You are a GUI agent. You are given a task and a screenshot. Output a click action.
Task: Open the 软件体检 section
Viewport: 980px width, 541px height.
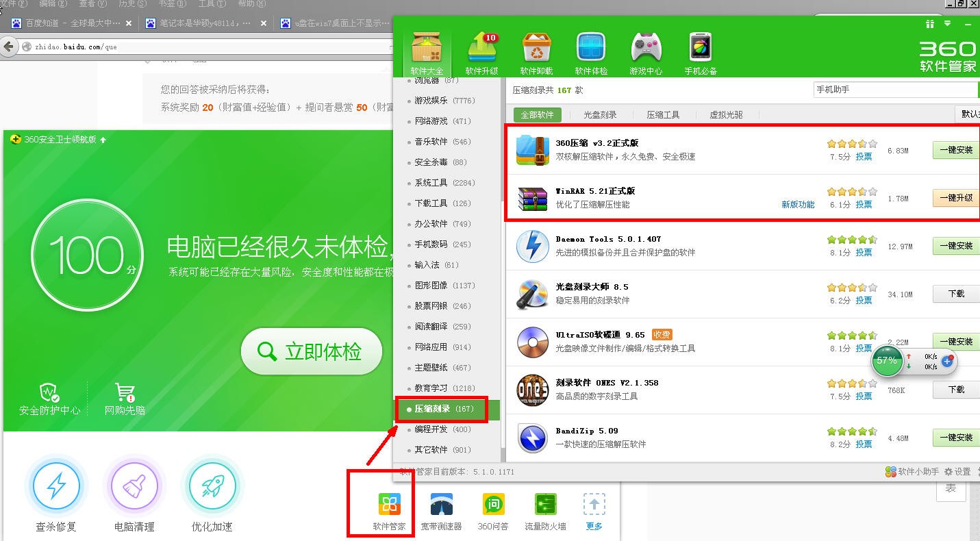(x=591, y=53)
